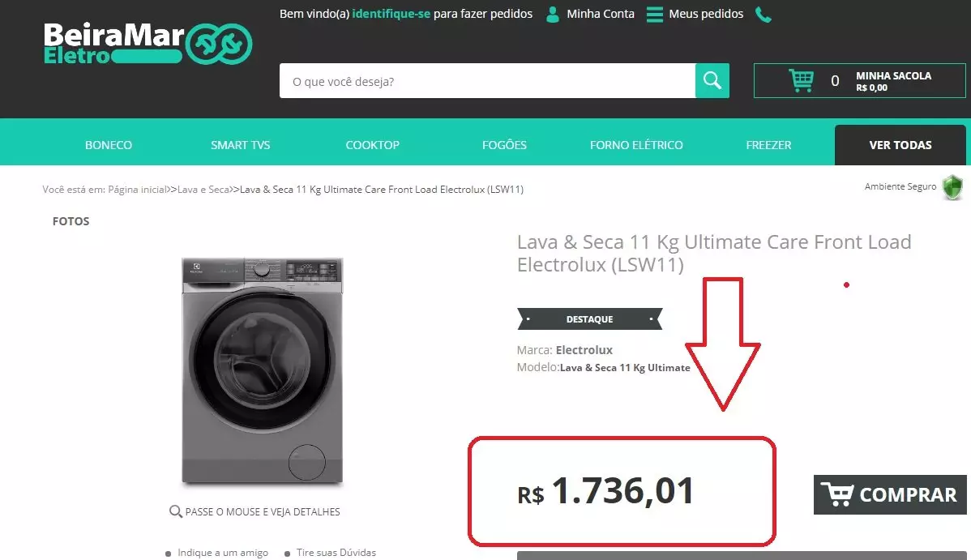Open FORNO ELÉTRICO category
This screenshot has height=560, width=971.
click(636, 145)
